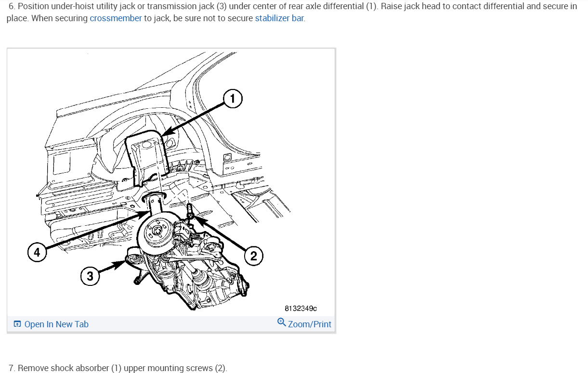This screenshot has width=588, height=373.
Task: Click the magnifier Zoom/Print icon
Action: pos(282,322)
